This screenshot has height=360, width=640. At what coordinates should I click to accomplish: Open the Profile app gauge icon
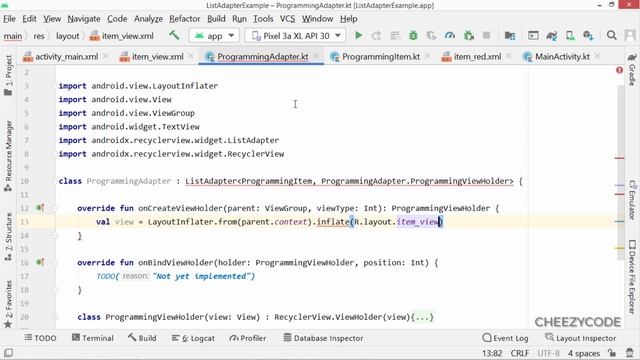pos(450,36)
